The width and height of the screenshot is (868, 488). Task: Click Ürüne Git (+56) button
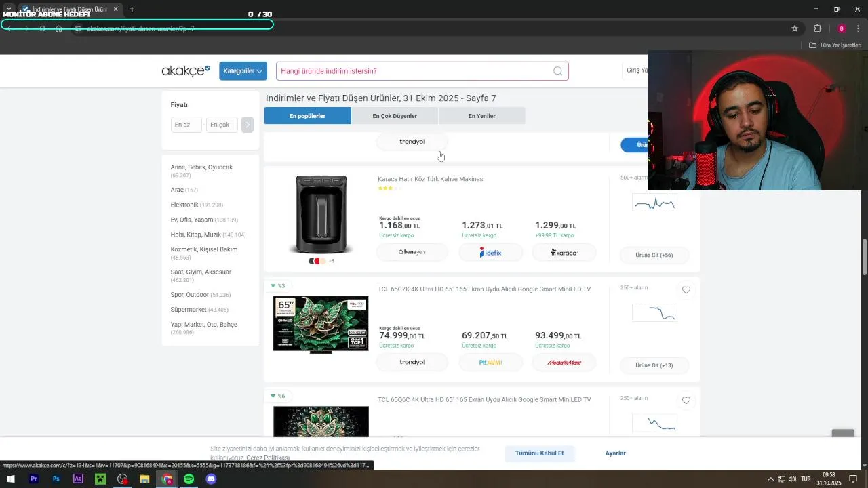click(654, 255)
